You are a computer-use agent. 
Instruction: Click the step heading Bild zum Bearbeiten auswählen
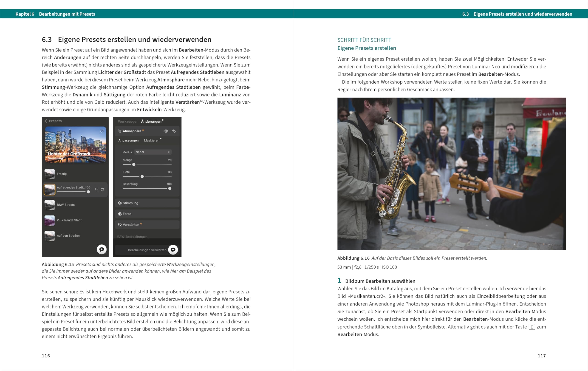380,281
